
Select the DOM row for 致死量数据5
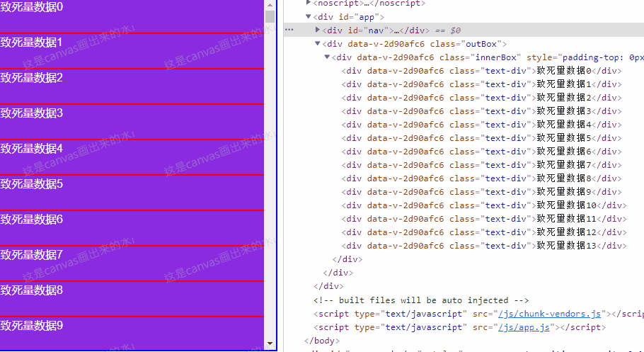tap(481, 138)
